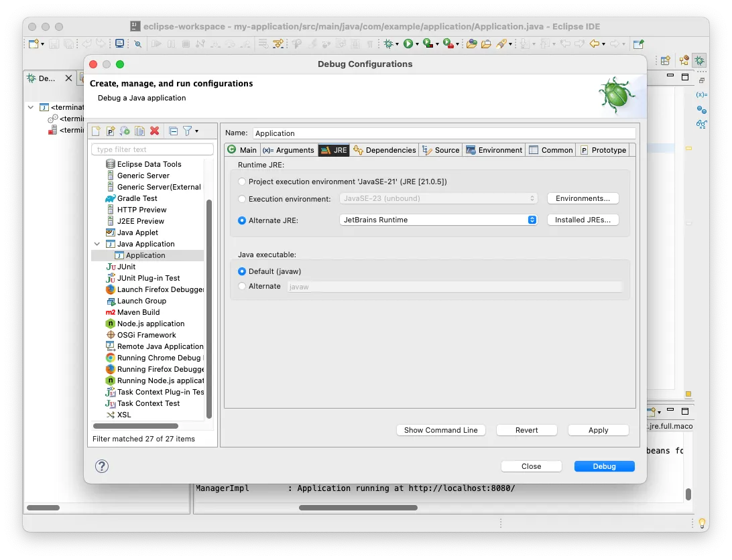This screenshot has width=732, height=560.
Task: Open filter options for launch configurations
Action: tap(188, 131)
